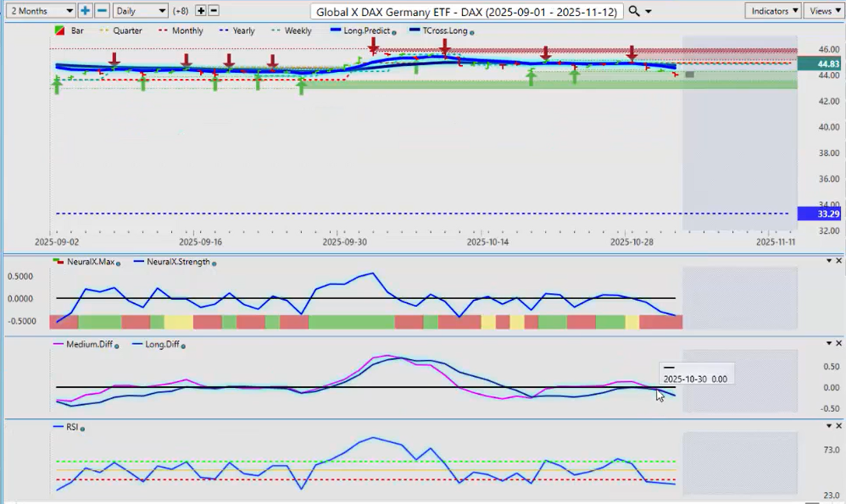Viewport: 846px width, 504px height.
Task: Click the settings dot next to Long.Predict
Action: (394, 31)
